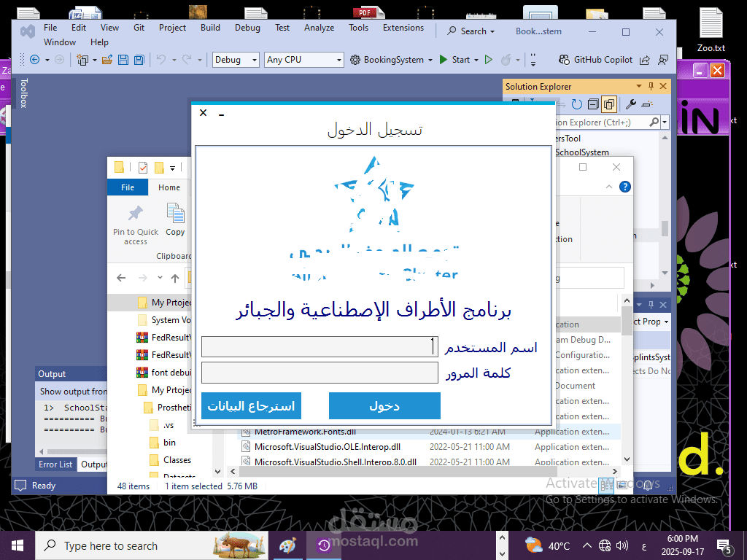747x560 pixels.
Task: Open the Debug configuration dropdown
Action: [x=235, y=59]
